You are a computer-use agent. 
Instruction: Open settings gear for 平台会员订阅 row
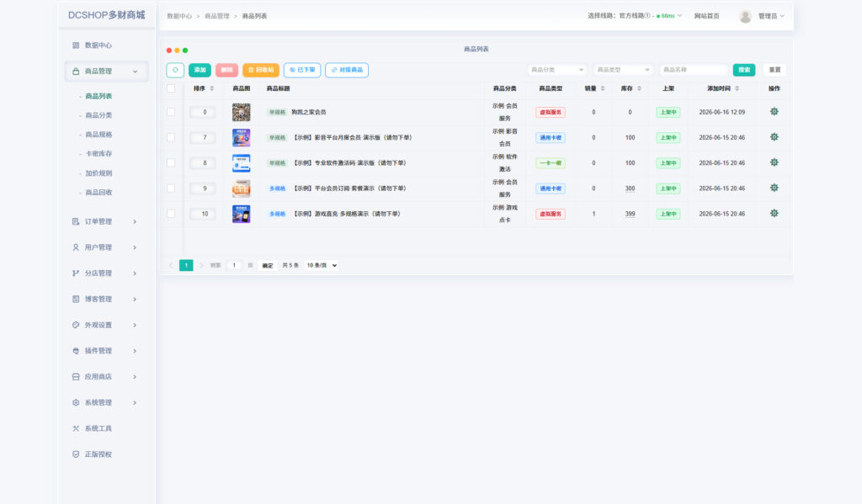click(x=774, y=188)
